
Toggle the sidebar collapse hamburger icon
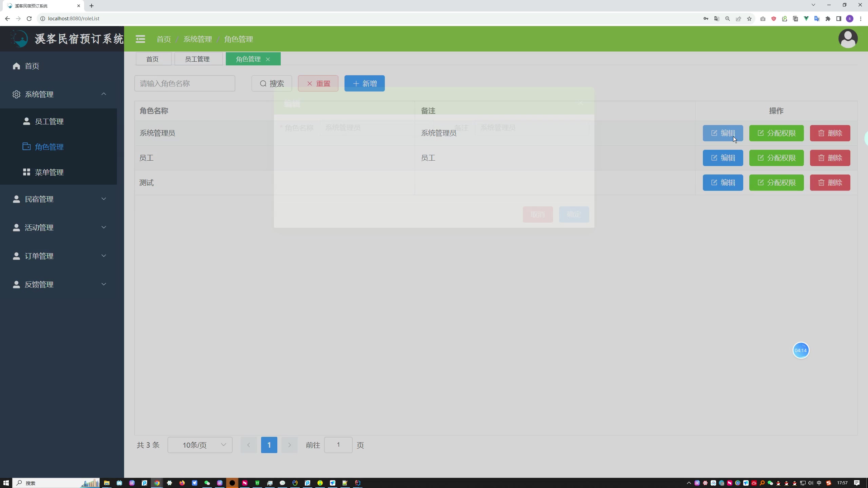coord(140,39)
